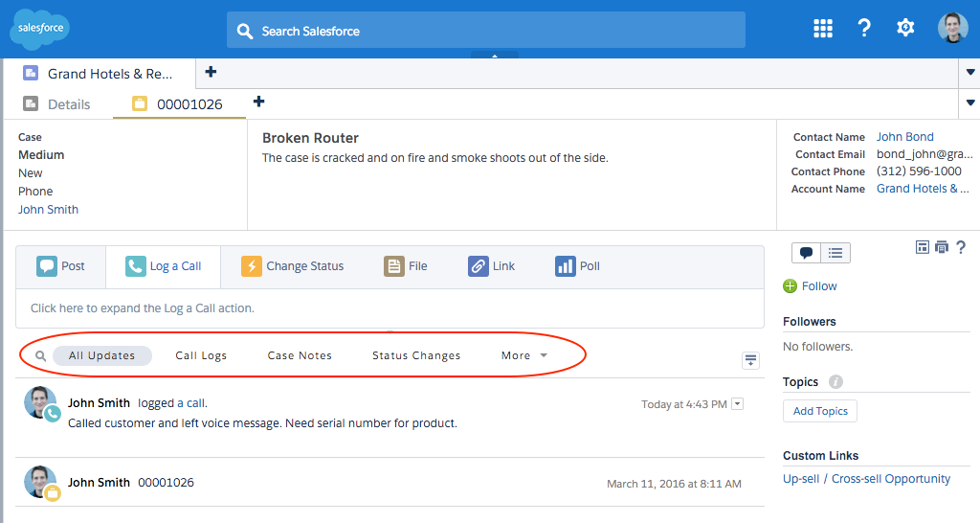Filter feed by Case Notes
Image resolution: width=980 pixels, height=523 pixels.
point(300,355)
